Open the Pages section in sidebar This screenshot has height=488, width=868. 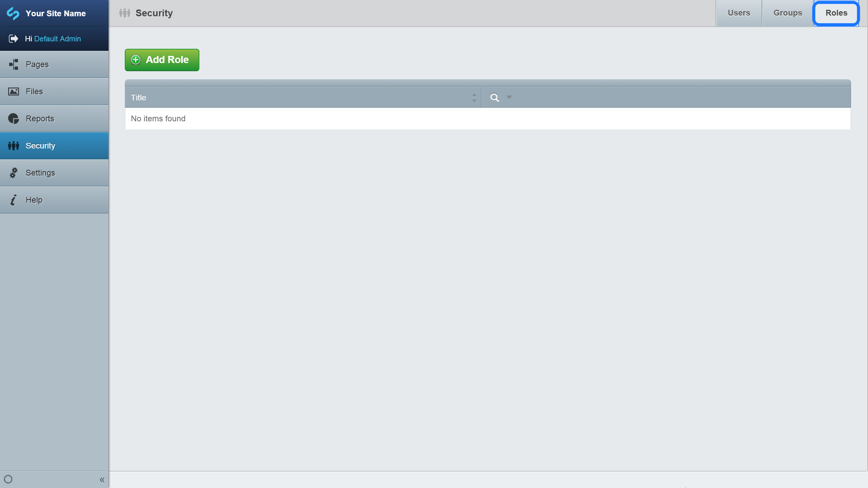(x=37, y=64)
